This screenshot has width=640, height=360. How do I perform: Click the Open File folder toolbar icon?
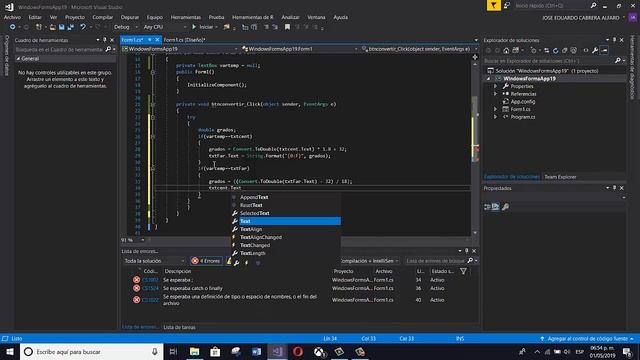tap(53, 27)
